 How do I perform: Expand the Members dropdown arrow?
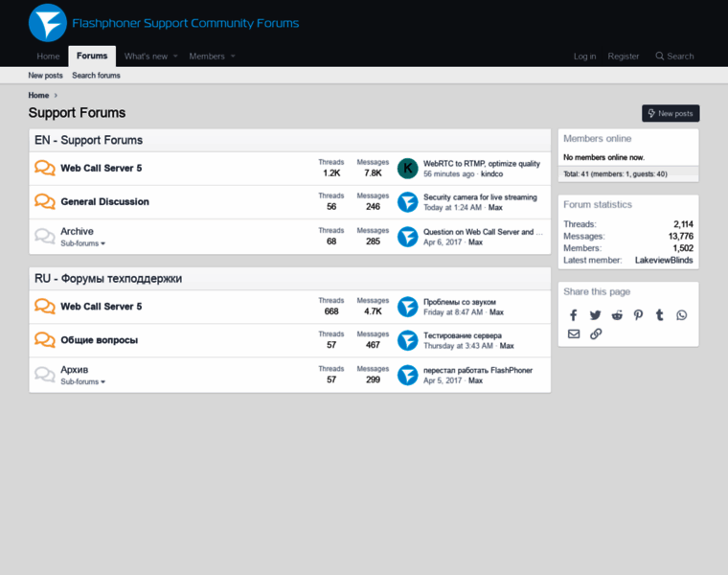233,57
